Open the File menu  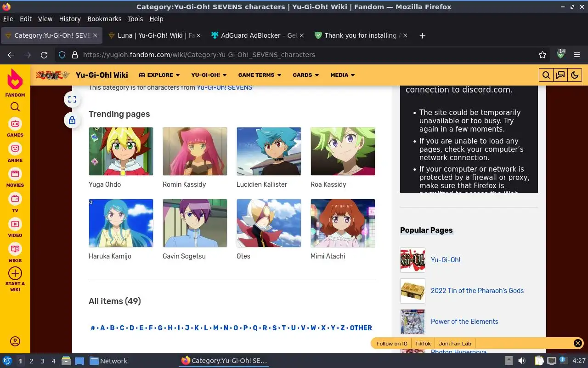[x=8, y=19]
